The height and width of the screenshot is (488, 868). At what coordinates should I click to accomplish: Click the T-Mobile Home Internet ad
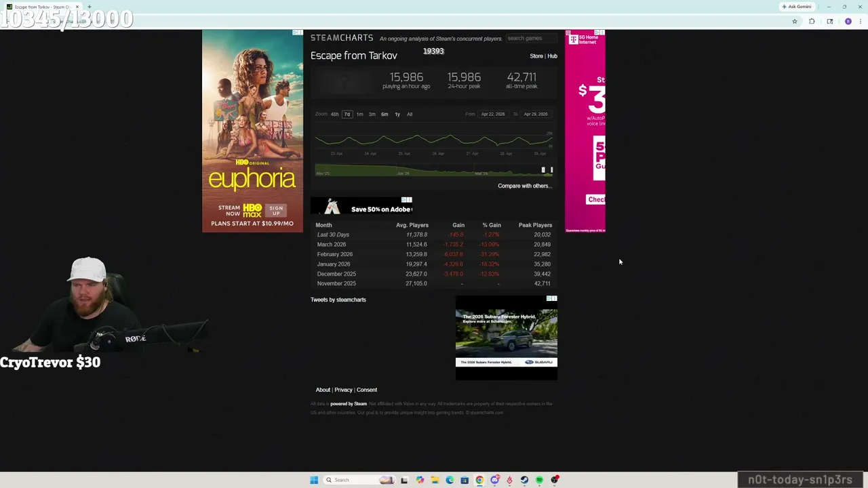[585, 131]
